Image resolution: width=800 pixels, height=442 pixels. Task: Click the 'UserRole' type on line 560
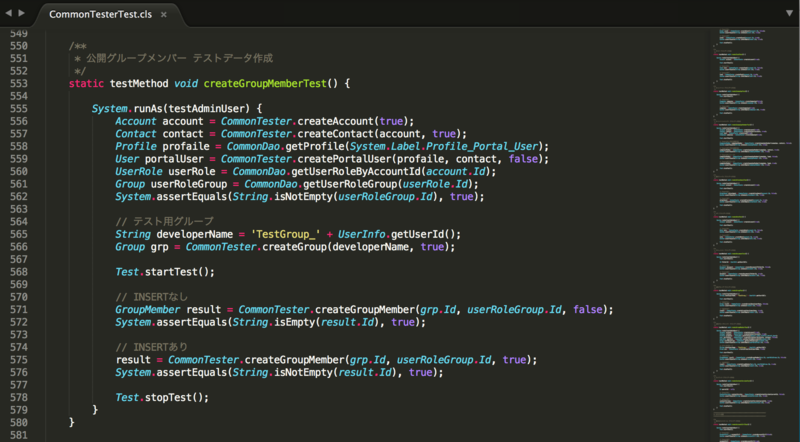click(139, 171)
